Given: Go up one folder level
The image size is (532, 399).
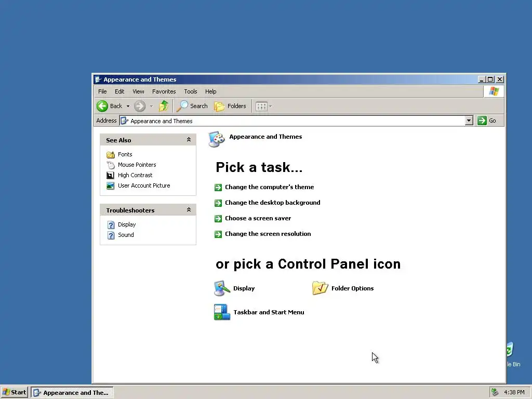Looking at the screenshot, I should 164,106.
